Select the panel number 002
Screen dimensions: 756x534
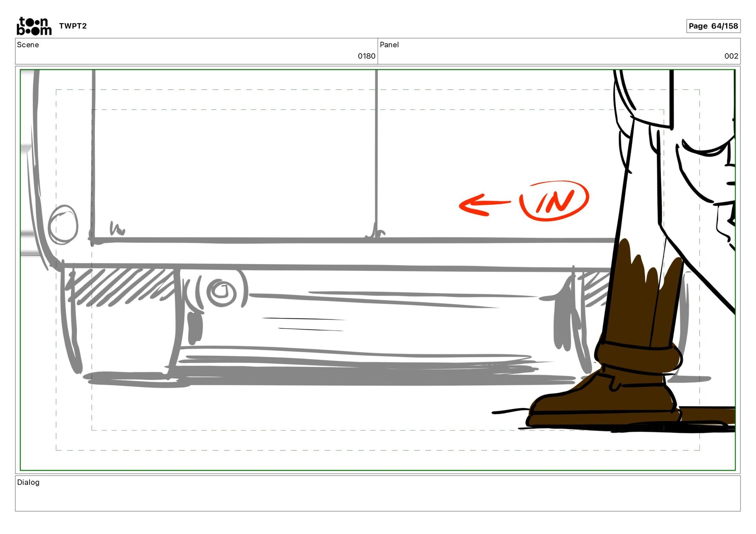click(731, 56)
